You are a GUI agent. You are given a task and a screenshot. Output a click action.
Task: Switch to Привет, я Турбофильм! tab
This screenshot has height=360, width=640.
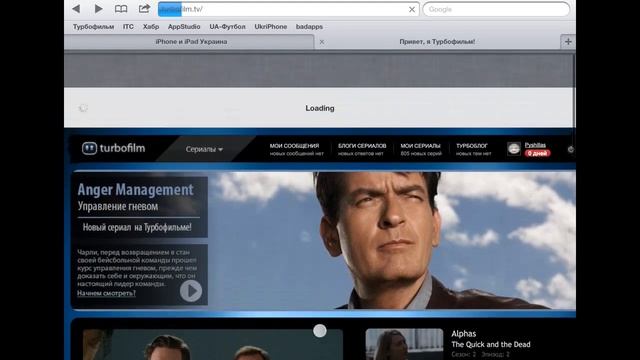[x=437, y=42]
